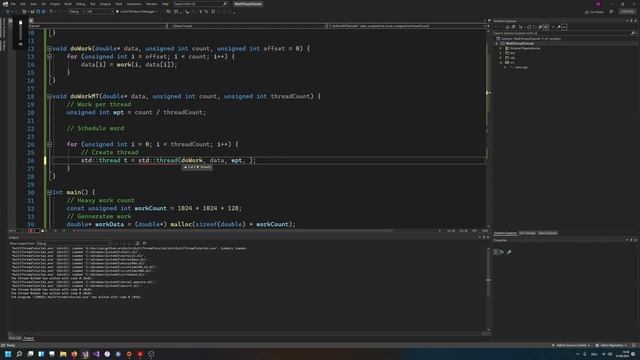Expand the External Dependencies node
This screenshot has height=360, width=640.
[x=501, y=48]
